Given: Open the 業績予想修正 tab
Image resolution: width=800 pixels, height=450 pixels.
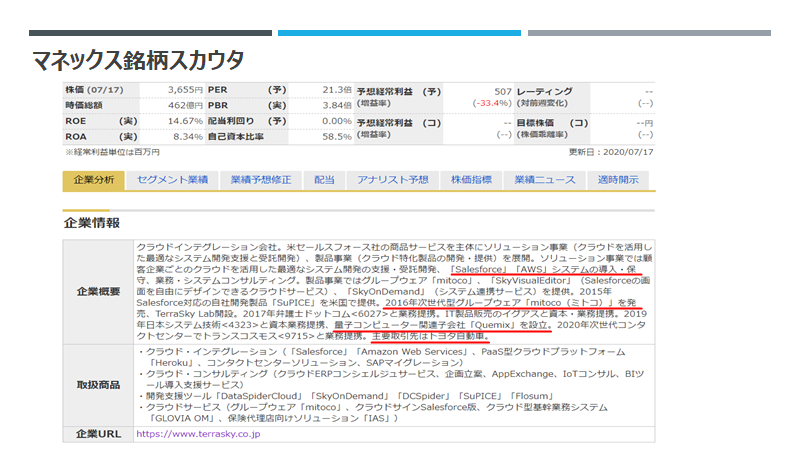Looking at the screenshot, I should (261, 180).
